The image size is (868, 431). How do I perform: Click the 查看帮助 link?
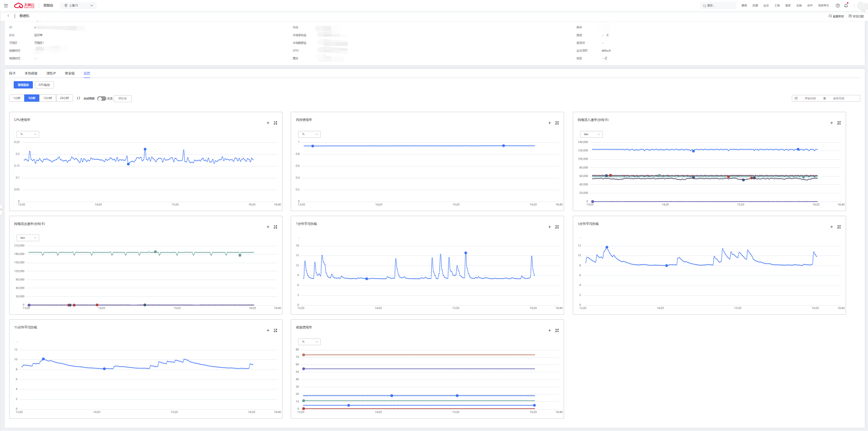pos(837,16)
